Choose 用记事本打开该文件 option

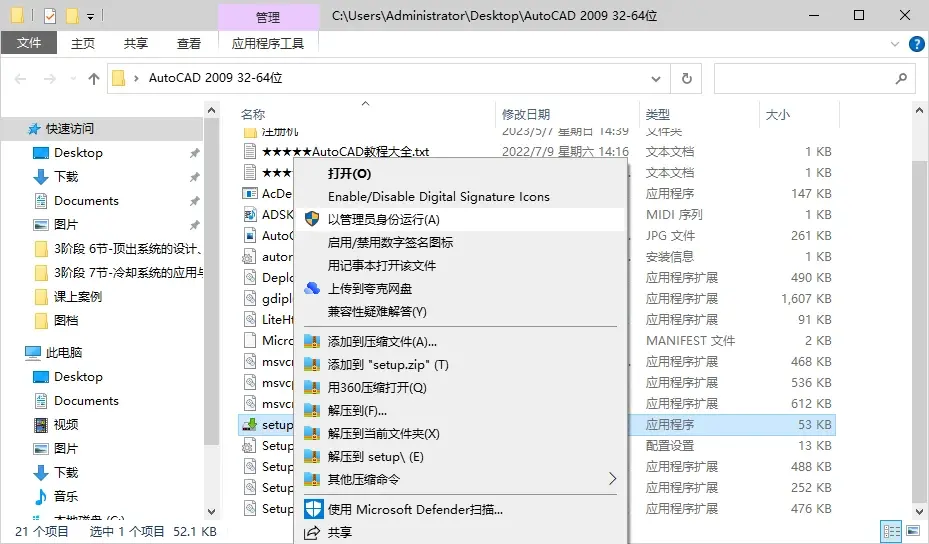click(382, 265)
